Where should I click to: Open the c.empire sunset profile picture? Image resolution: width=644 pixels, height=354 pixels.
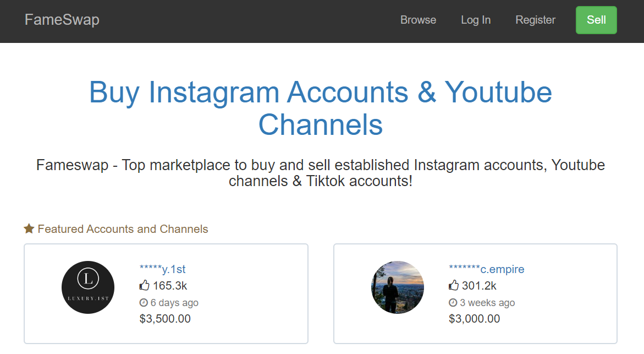click(x=397, y=287)
